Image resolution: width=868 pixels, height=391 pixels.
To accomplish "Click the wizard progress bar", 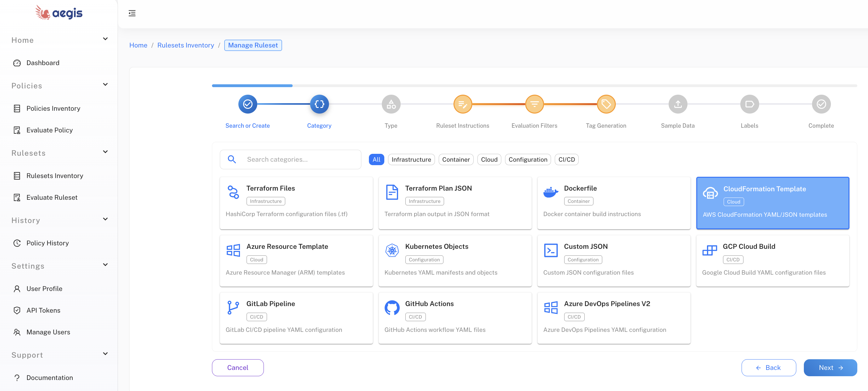I will tap(534, 86).
